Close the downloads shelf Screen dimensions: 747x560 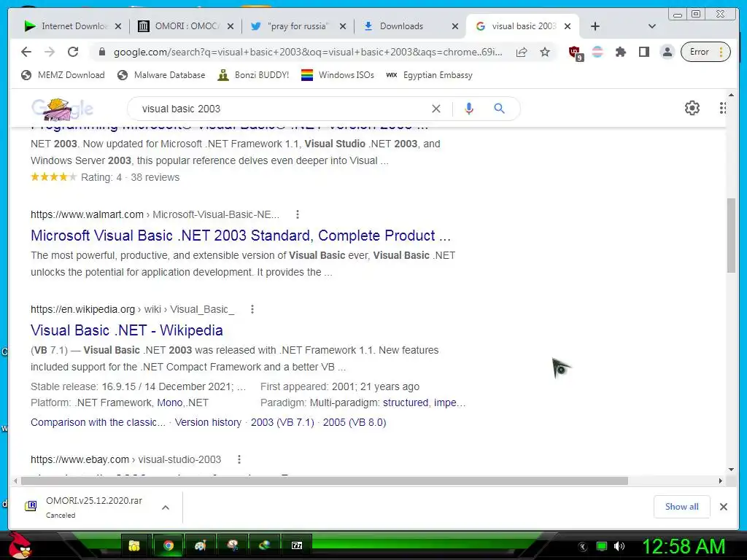point(724,507)
